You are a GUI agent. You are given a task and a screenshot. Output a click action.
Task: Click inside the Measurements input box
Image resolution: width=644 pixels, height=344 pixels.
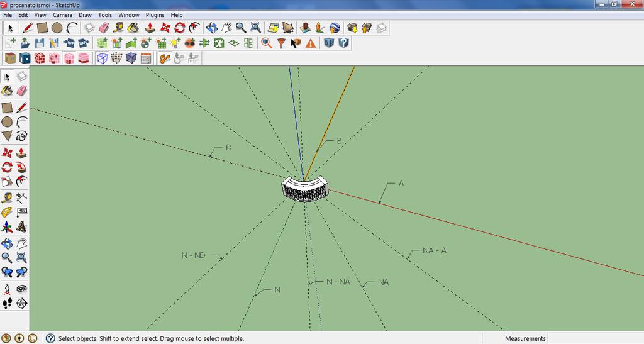click(596, 339)
